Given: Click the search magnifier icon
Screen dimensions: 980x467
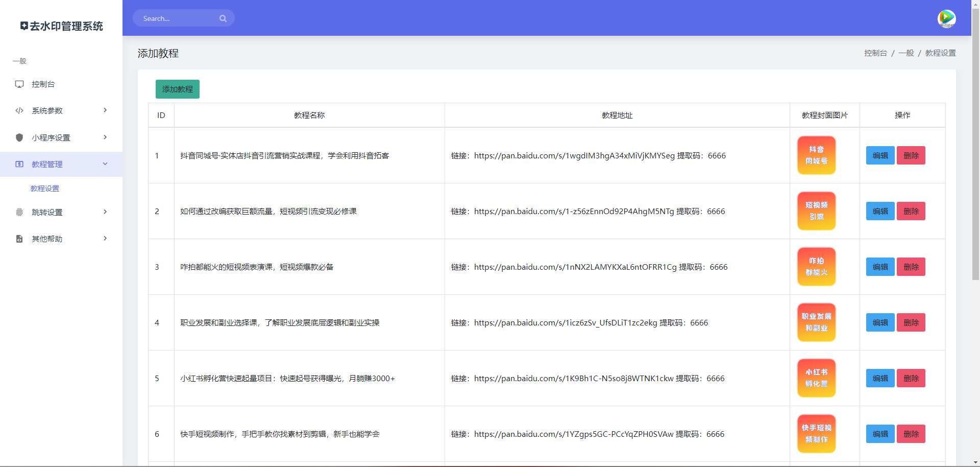Looking at the screenshot, I should point(223,18).
